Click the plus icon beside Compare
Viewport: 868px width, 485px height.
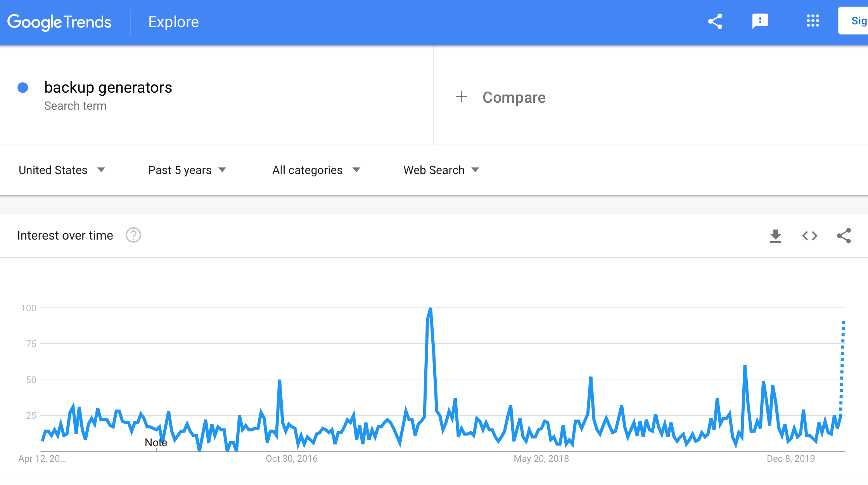click(x=462, y=97)
